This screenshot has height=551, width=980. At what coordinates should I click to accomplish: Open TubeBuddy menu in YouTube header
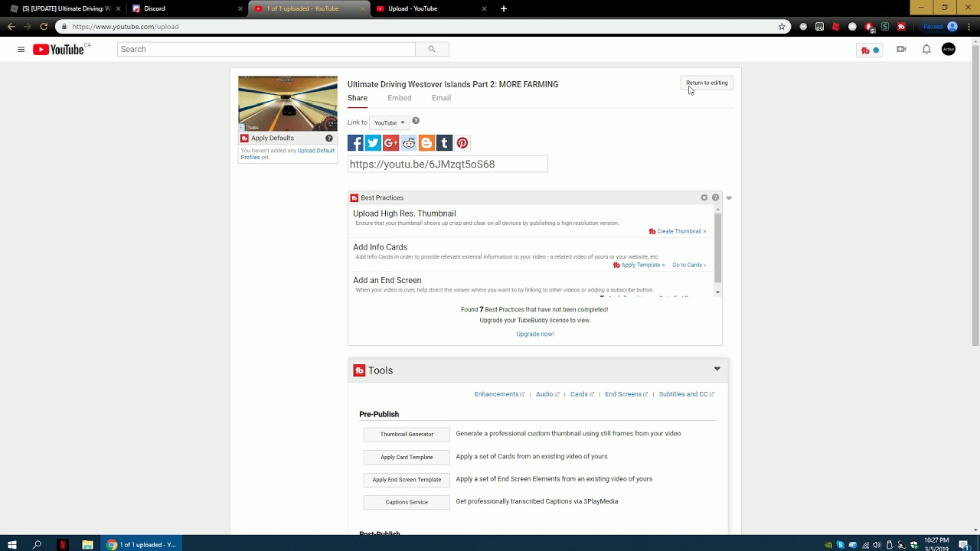[870, 50]
